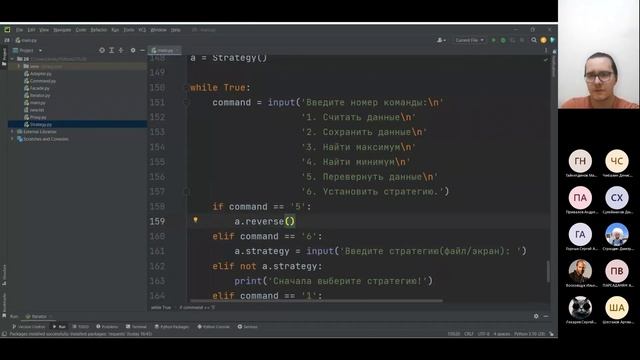Click the Collapse All icon in Project panel
Image resolution: width=640 pixels, height=360 pixels.
coord(121,50)
